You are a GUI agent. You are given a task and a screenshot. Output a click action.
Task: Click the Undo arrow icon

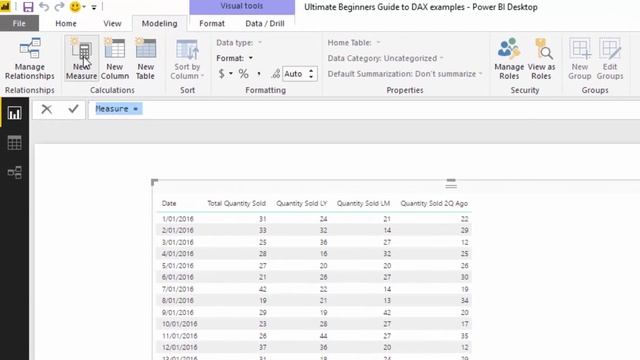click(44, 7)
